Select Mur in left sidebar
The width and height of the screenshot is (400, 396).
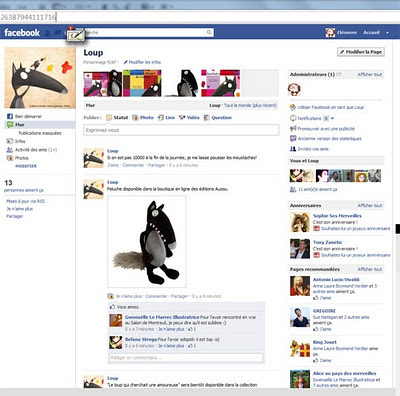pyautogui.click(x=40, y=125)
